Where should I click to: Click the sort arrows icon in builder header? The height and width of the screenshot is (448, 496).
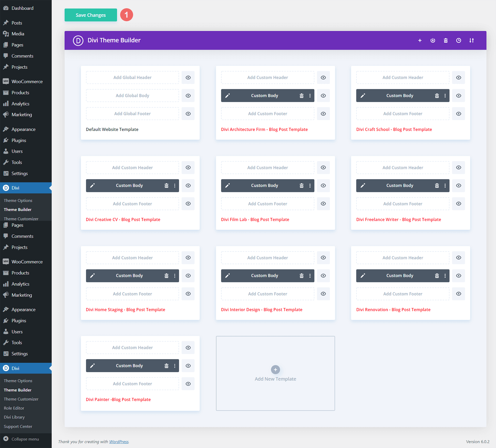coord(471,40)
